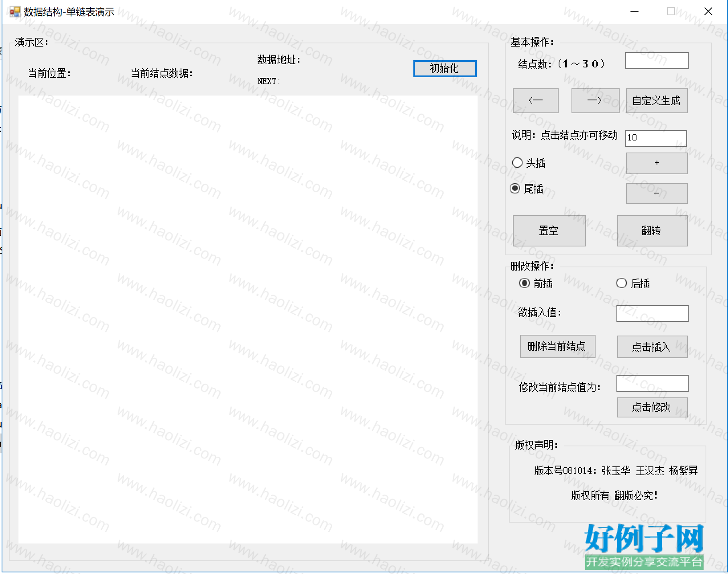Close the 单链表演示 window
The width and height of the screenshot is (728, 574).
tap(708, 11)
